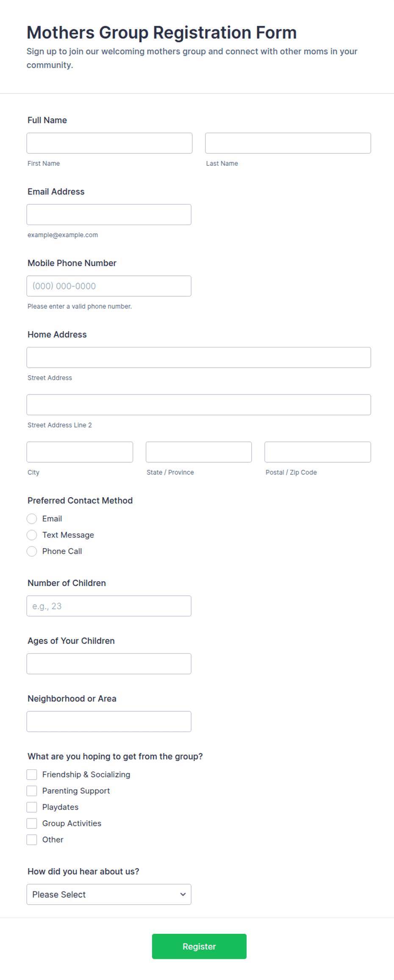Check the Group Activities box
Screen dimensions: 394x980
point(32,824)
